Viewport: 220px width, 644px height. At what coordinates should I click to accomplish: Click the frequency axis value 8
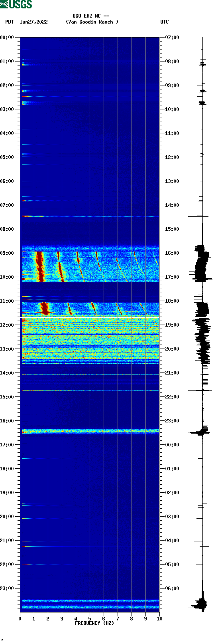pos(132,619)
